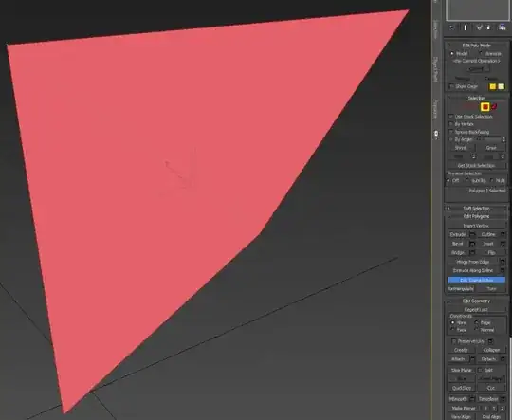This screenshot has height=420, width=512.
Task: Choose Face constraint radio button
Action: pos(453,330)
